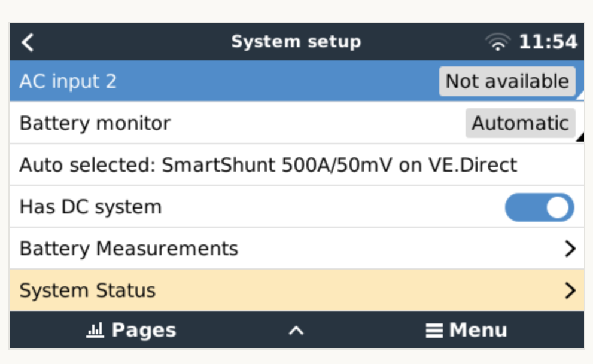
Task: Click the Pages text label
Action: [144, 330]
